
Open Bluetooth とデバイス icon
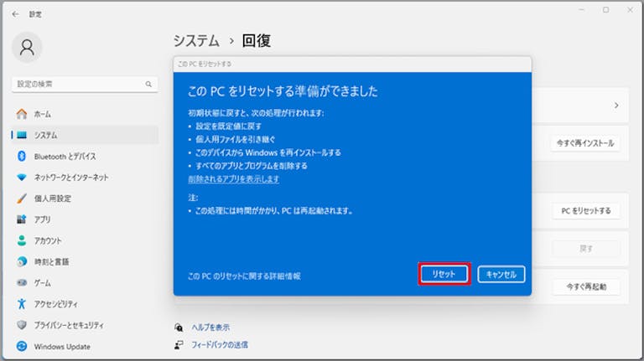click(22, 156)
